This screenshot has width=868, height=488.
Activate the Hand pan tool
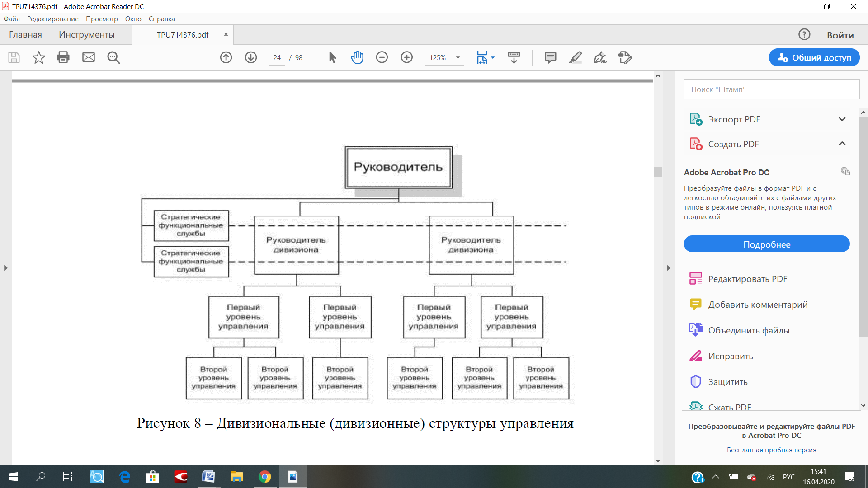pyautogui.click(x=357, y=57)
